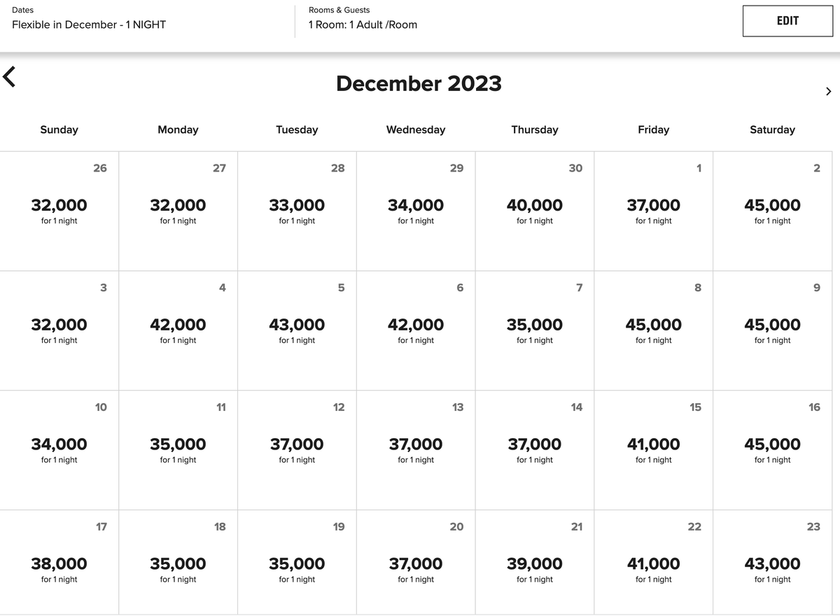Click the left arrow to view previous month

(10, 77)
